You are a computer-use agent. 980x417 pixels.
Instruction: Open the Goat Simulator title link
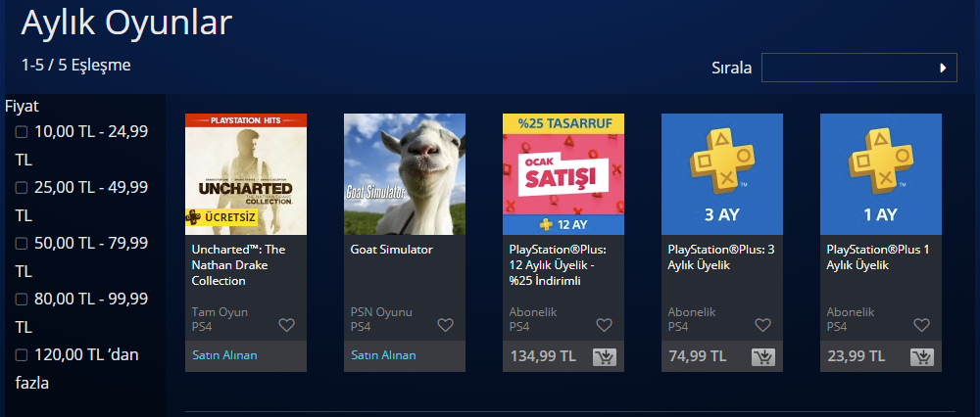392,250
